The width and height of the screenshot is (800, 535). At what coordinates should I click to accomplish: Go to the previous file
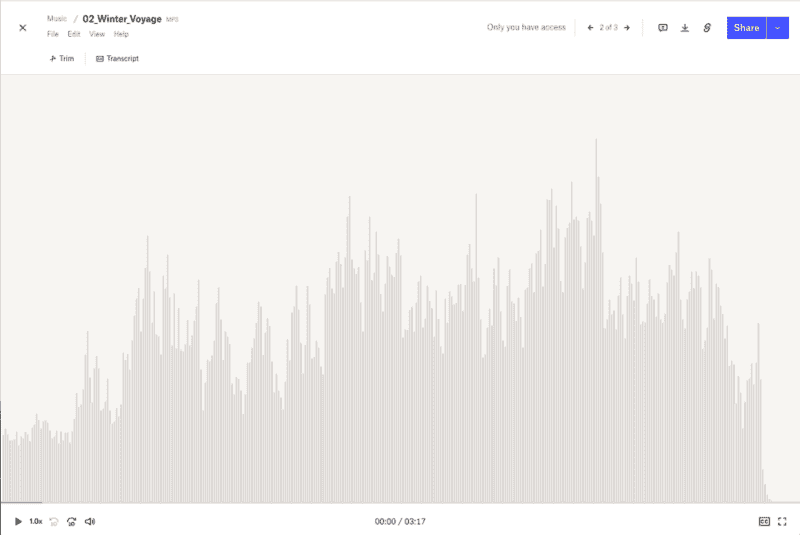590,28
